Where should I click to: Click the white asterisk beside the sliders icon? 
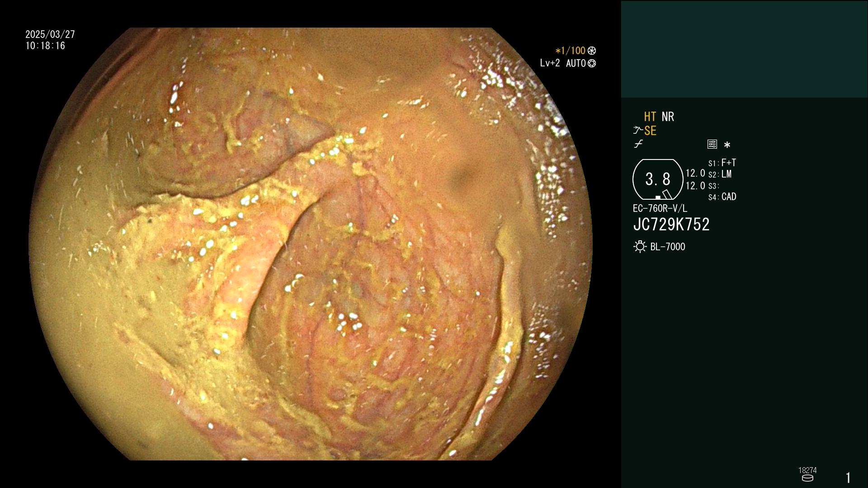(727, 145)
